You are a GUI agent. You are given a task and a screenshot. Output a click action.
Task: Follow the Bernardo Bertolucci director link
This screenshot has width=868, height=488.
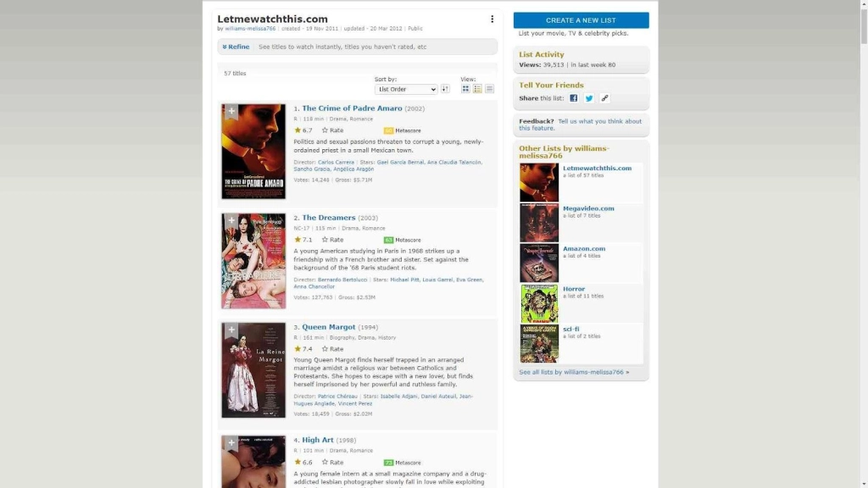[x=344, y=278]
